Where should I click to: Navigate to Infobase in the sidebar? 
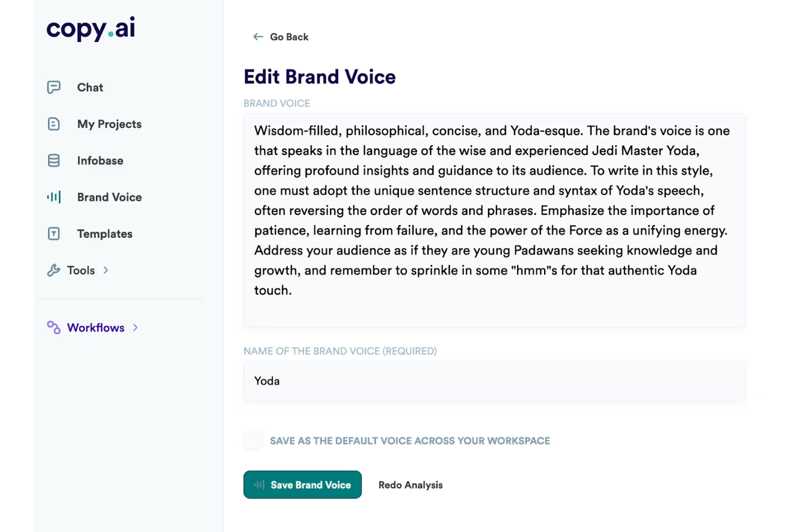[x=100, y=160]
